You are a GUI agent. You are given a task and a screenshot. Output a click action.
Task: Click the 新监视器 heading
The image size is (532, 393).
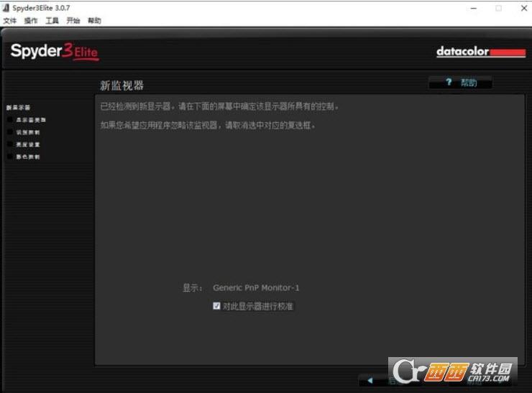pyautogui.click(x=121, y=85)
